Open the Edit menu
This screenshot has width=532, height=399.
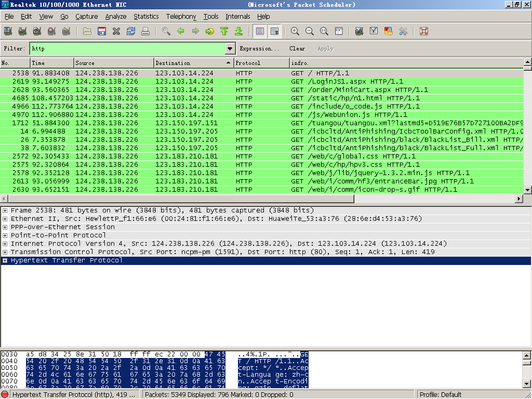tap(26, 16)
